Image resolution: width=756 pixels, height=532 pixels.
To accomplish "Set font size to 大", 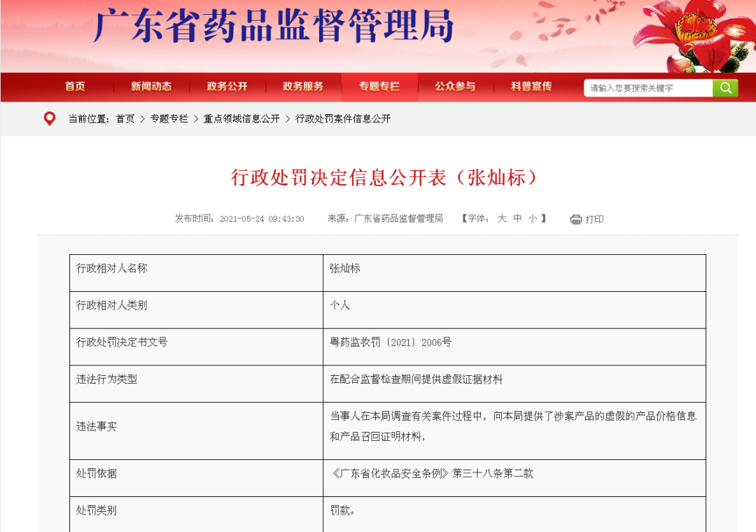I will pos(502,218).
